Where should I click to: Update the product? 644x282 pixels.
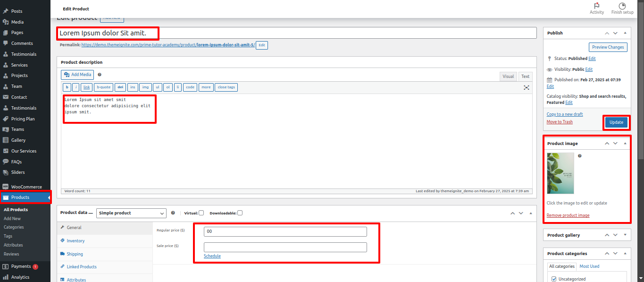click(616, 122)
